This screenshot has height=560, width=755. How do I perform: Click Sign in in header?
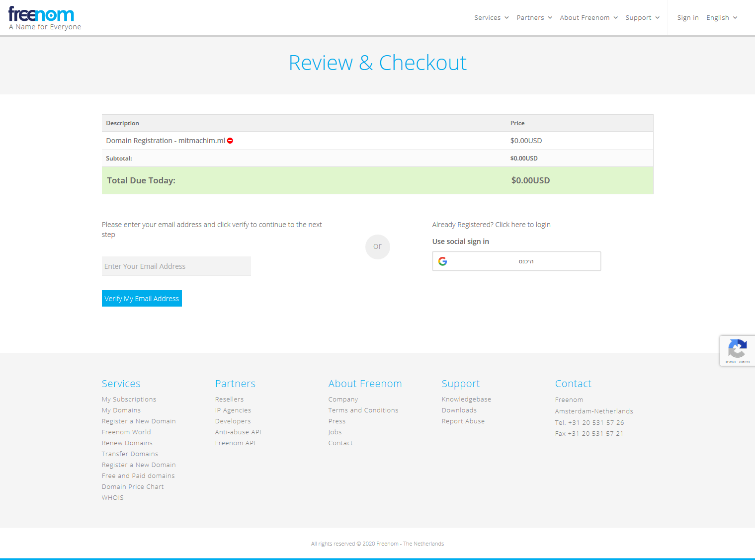688,18
